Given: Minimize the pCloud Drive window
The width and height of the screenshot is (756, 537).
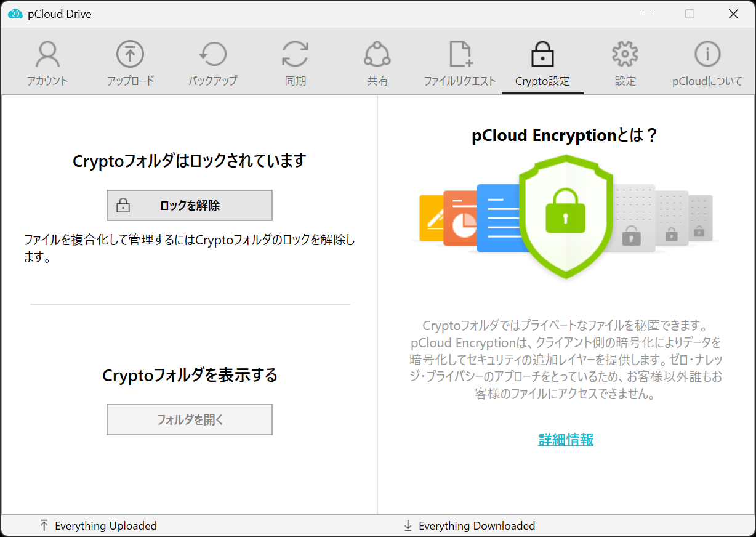Looking at the screenshot, I should click(647, 14).
